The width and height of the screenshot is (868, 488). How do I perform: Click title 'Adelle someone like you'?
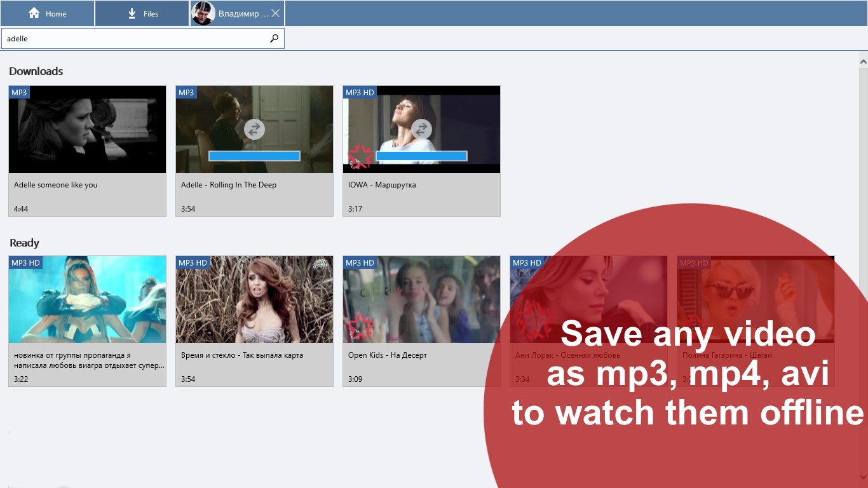(x=56, y=185)
